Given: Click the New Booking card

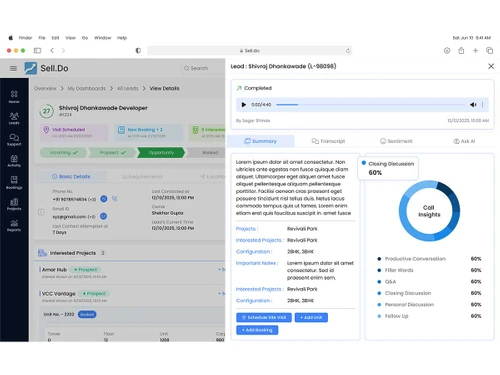Looking at the screenshot, I should [x=148, y=133].
